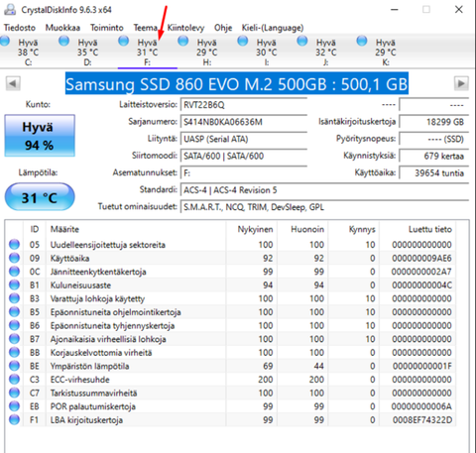Select drive D: at 35 °C
Screen dimensions: 476x453
click(x=87, y=52)
